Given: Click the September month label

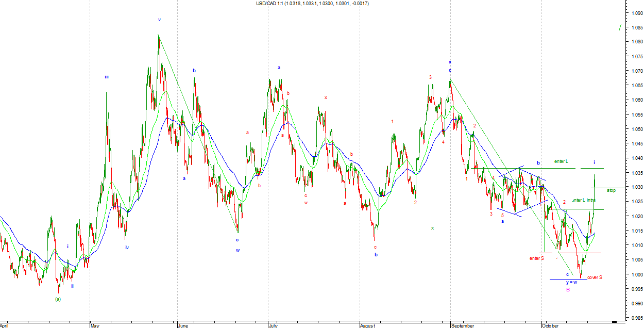Looking at the screenshot, I should [x=462, y=325].
